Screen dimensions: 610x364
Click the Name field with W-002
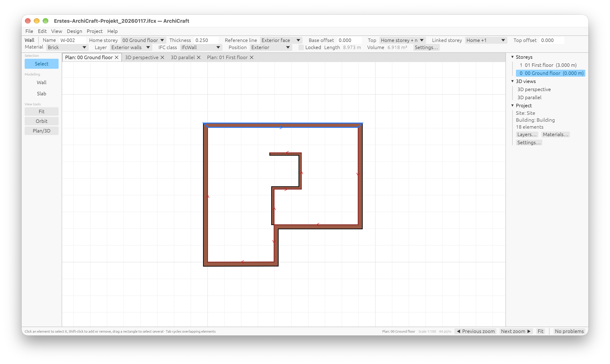point(72,40)
